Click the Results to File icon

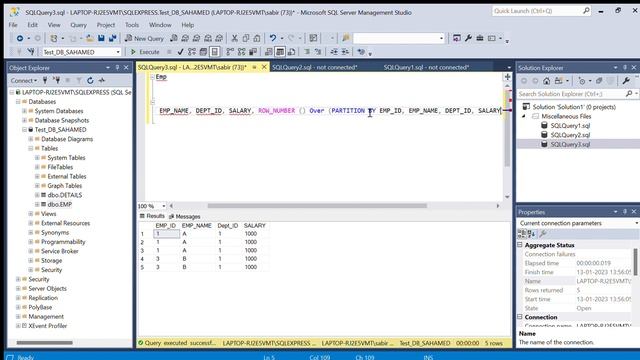click(x=291, y=52)
